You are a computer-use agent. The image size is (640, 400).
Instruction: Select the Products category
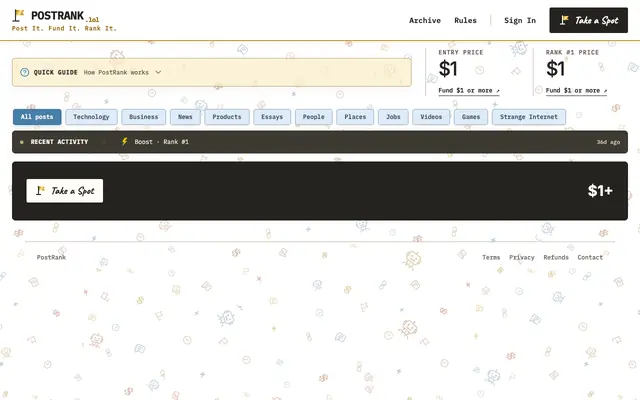(227, 117)
